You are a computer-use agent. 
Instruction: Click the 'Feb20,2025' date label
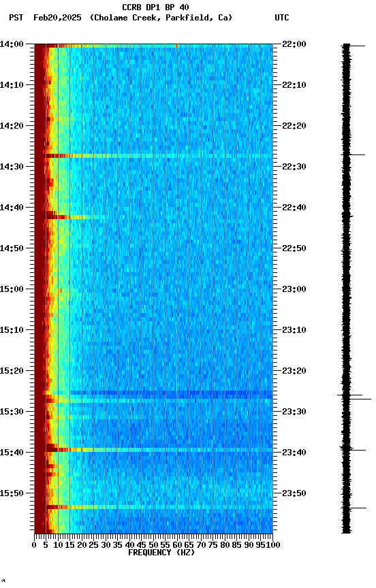(57, 18)
